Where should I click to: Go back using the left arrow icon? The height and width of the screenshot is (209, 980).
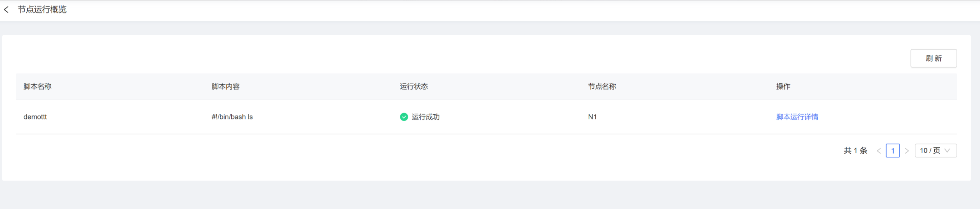6,9
